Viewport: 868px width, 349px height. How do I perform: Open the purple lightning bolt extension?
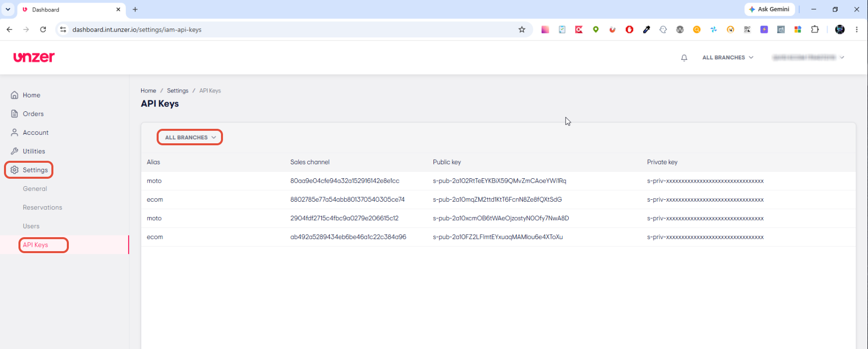[764, 29]
